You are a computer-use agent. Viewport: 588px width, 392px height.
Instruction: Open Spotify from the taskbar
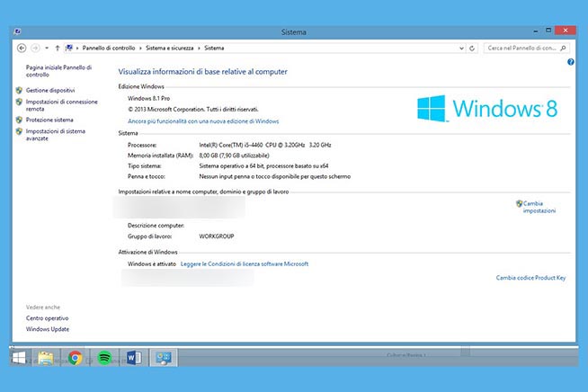coord(104,358)
